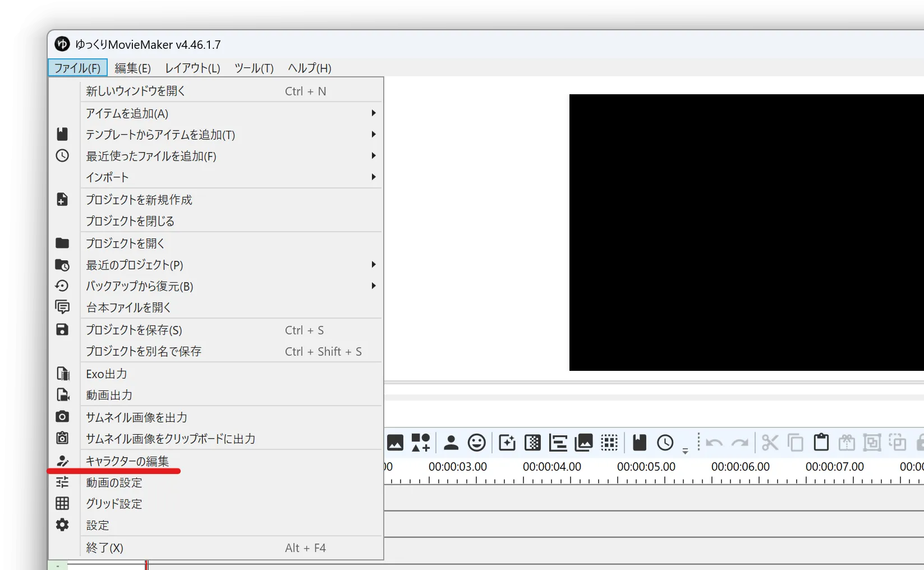
Task: Click the dotted grid icon in timeline toolbar
Action: click(x=609, y=443)
